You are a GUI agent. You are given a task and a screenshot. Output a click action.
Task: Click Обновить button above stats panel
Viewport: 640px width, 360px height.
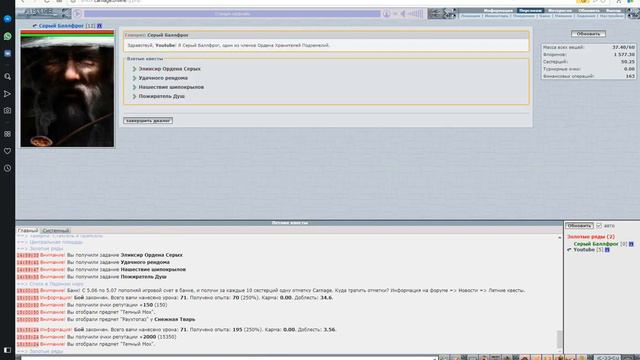point(588,34)
